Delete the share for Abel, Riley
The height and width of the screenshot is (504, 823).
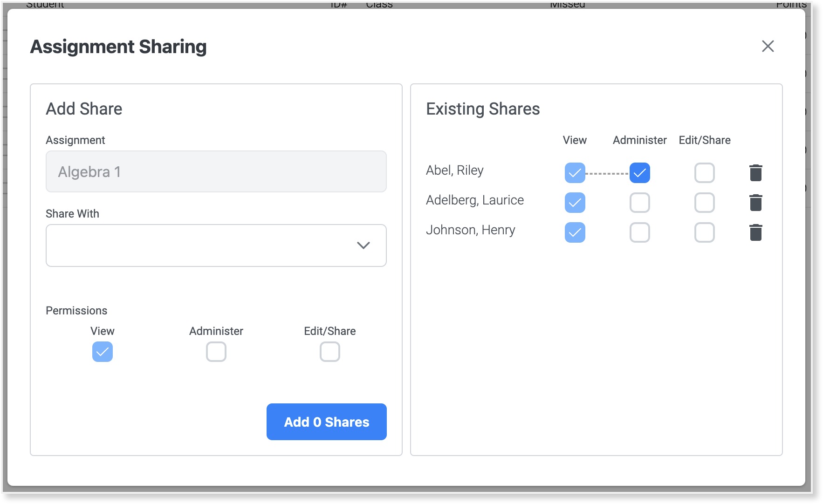click(x=755, y=173)
